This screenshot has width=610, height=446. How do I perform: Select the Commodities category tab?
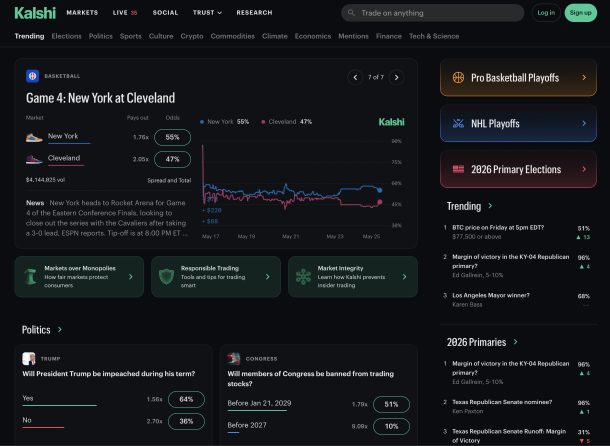233,36
